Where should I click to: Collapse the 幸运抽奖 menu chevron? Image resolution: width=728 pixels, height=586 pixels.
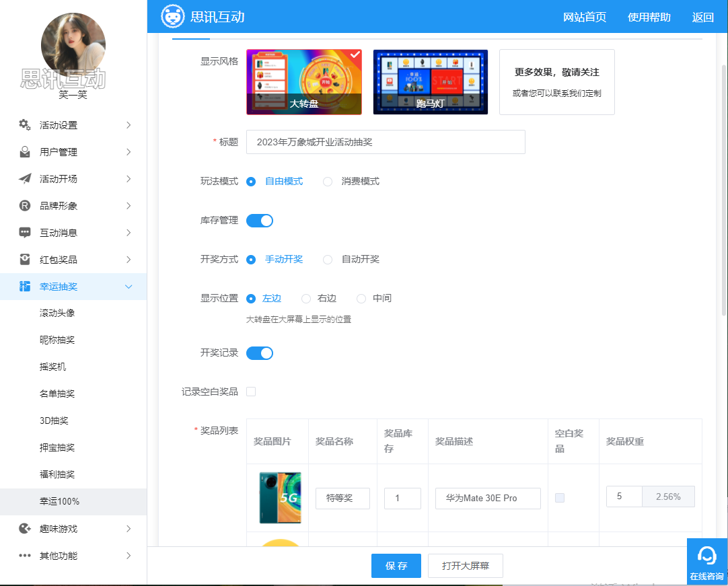coord(129,287)
